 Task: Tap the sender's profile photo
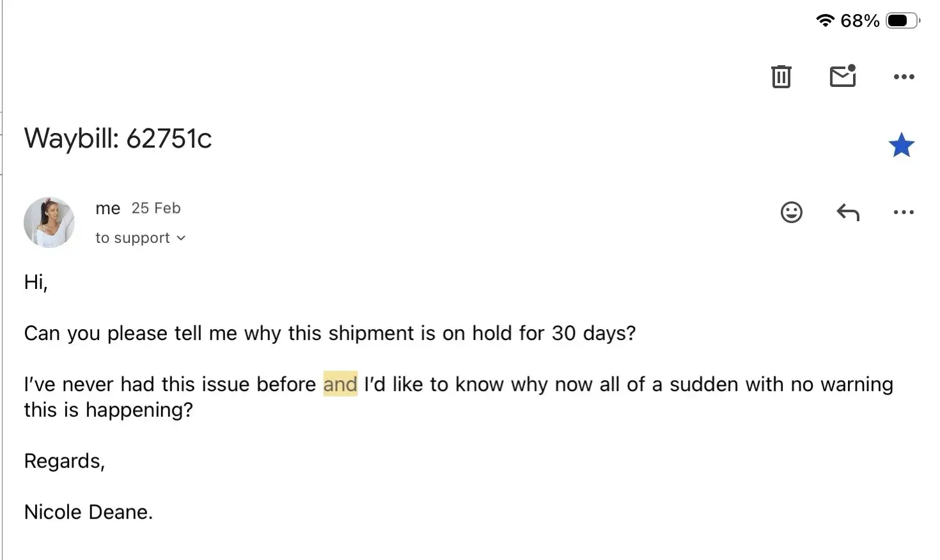(49, 222)
